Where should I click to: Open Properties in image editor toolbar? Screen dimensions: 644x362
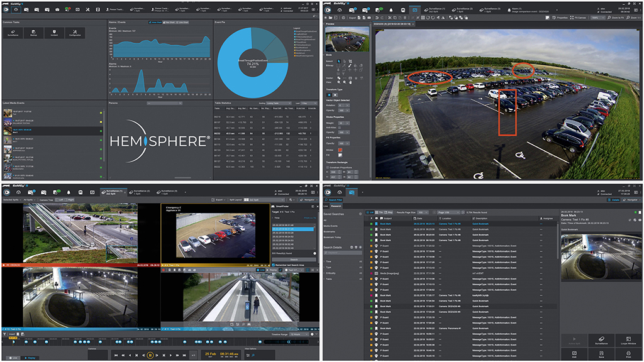pyautogui.click(x=558, y=18)
